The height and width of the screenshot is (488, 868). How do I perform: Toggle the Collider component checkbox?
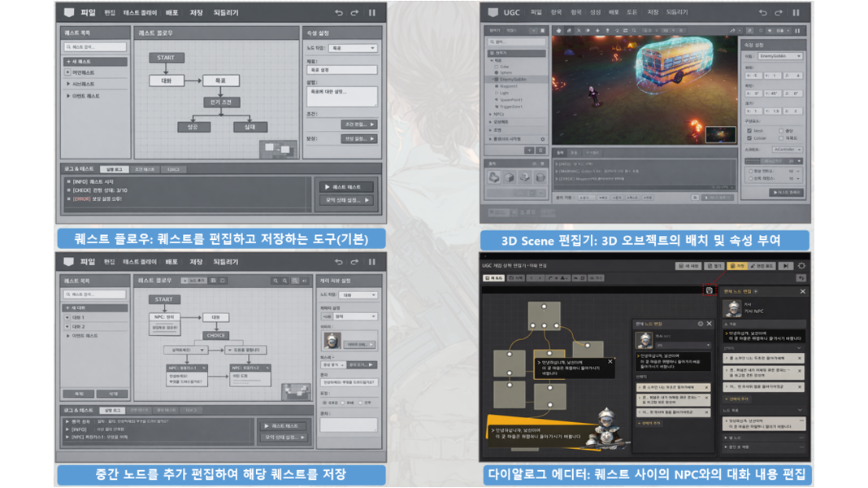pos(749,138)
